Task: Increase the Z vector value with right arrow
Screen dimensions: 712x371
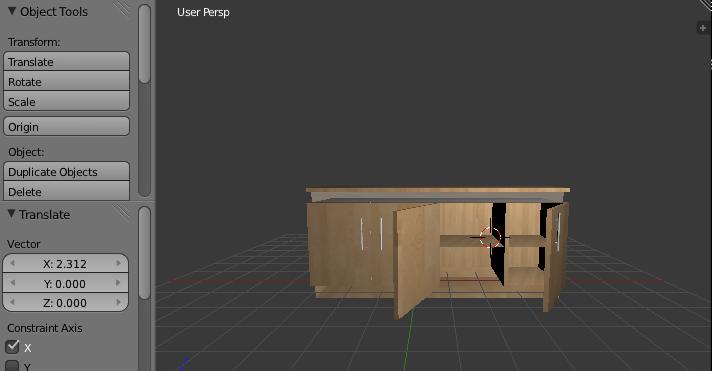Action: (x=119, y=302)
